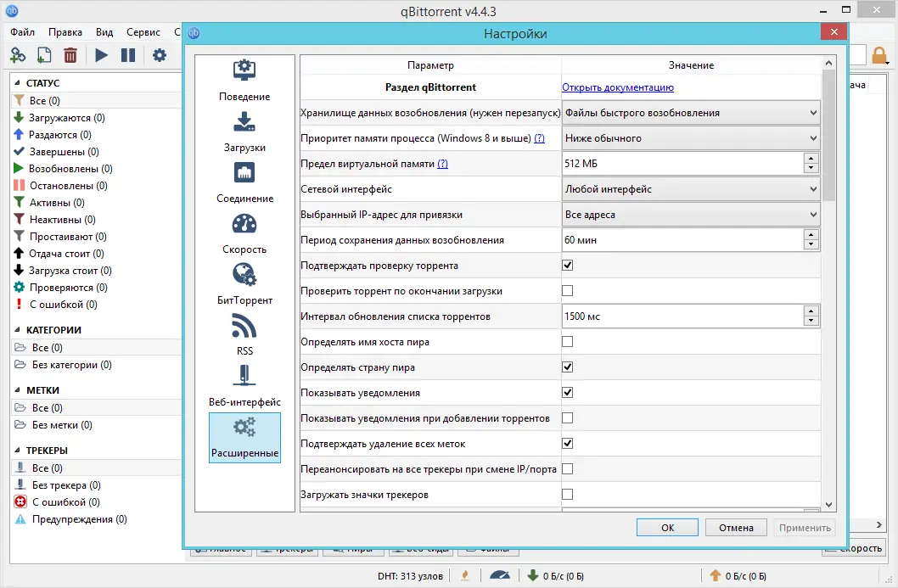Toggle Загружать значки трекеров checkbox
898x588 pixels.
click(567, 494)
